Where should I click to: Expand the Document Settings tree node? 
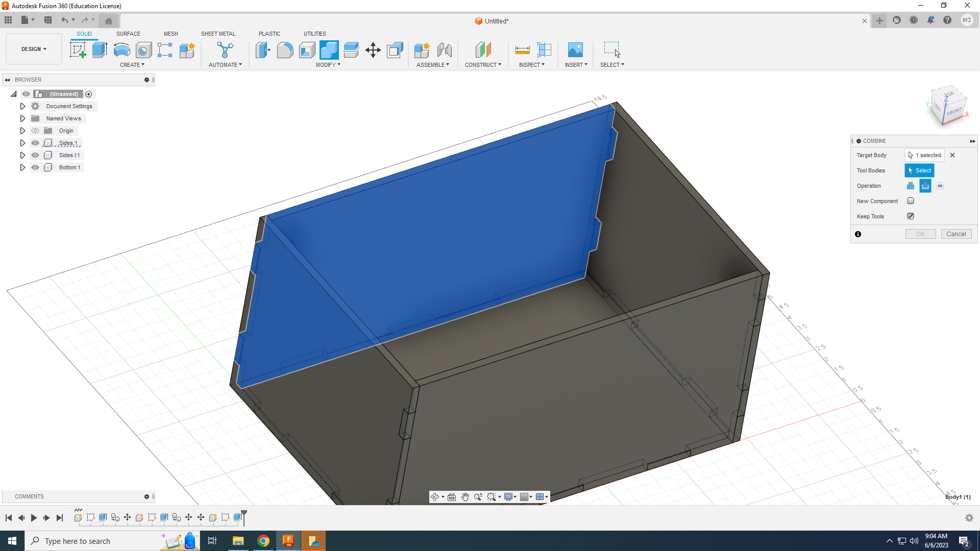(x=22, y=106)
